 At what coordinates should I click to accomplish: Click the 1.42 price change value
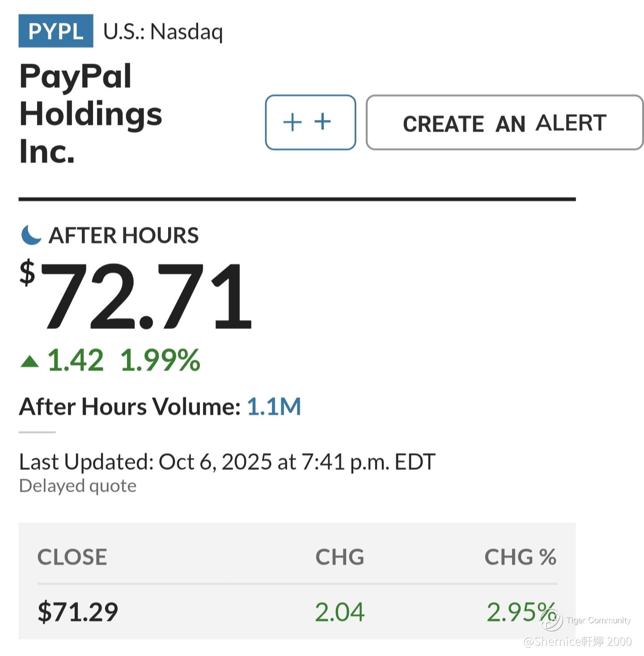coord(76,360)
